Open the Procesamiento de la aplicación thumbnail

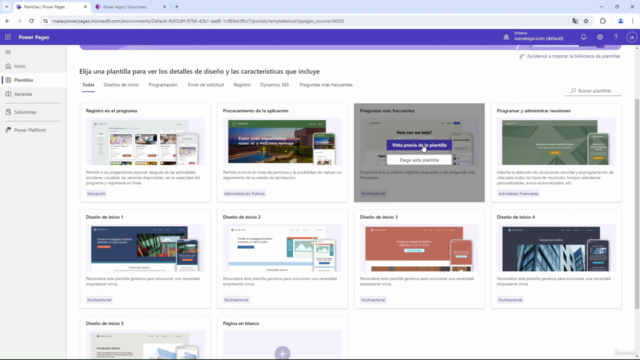[x=282, y=141]
